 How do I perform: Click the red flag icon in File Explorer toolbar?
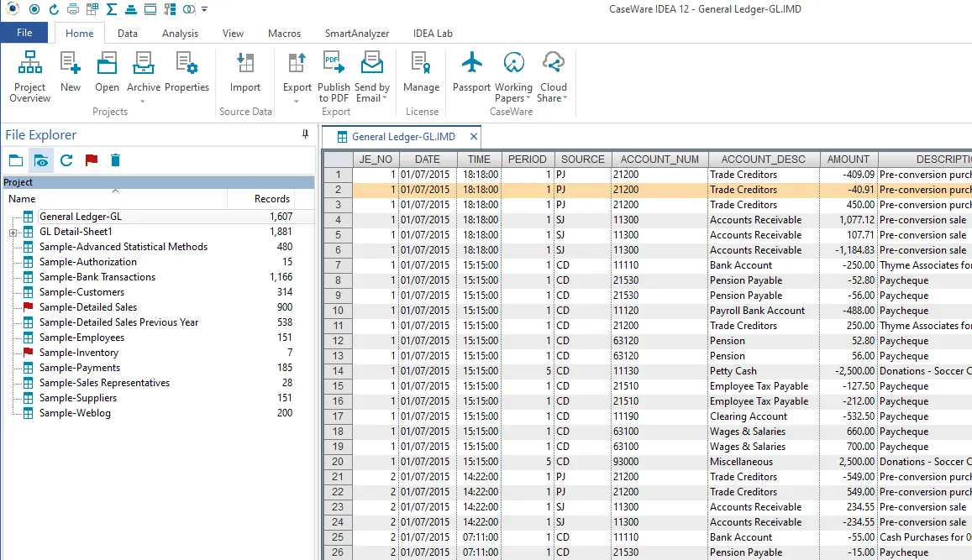[x=91, y=160]
